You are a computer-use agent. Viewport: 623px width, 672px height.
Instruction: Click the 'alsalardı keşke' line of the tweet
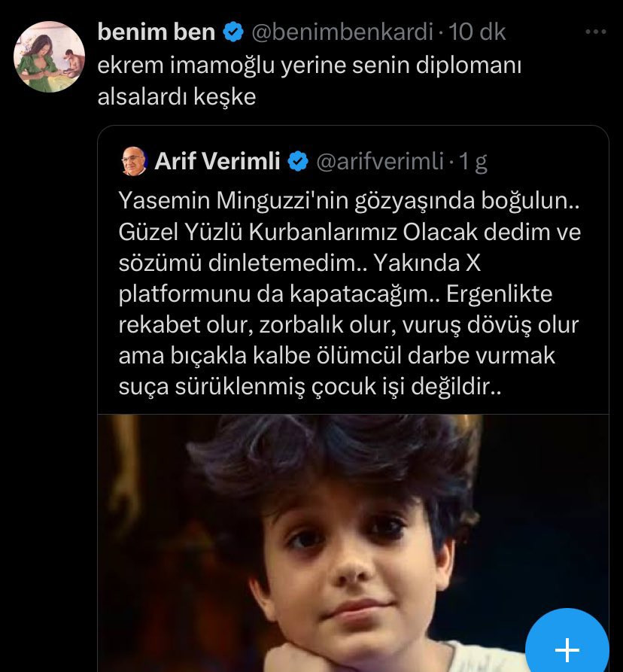[177, 97]
